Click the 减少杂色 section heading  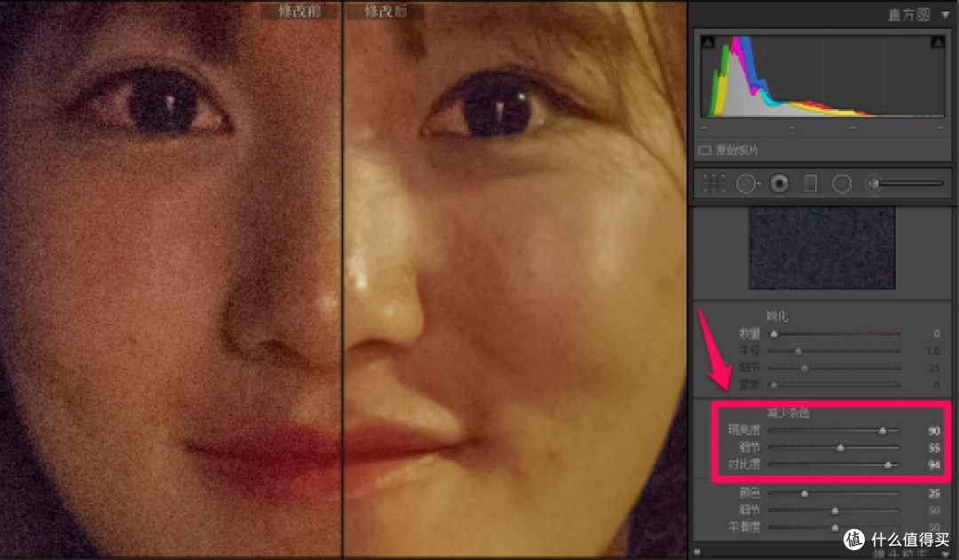789,414
